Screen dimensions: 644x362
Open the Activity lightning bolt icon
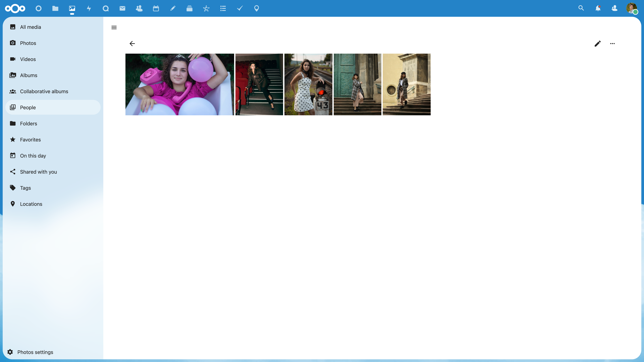click(89, 8)
